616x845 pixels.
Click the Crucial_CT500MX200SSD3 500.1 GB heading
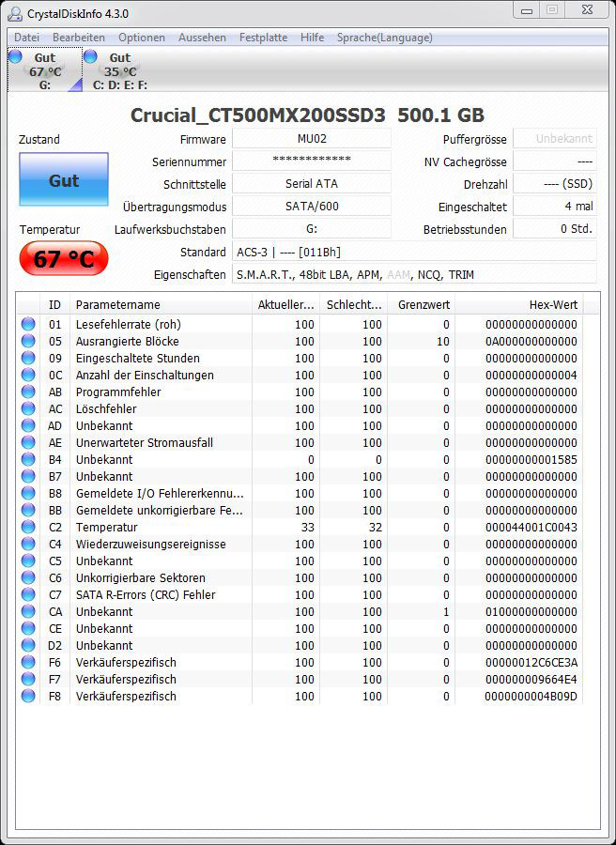click(x=307, y=115)
